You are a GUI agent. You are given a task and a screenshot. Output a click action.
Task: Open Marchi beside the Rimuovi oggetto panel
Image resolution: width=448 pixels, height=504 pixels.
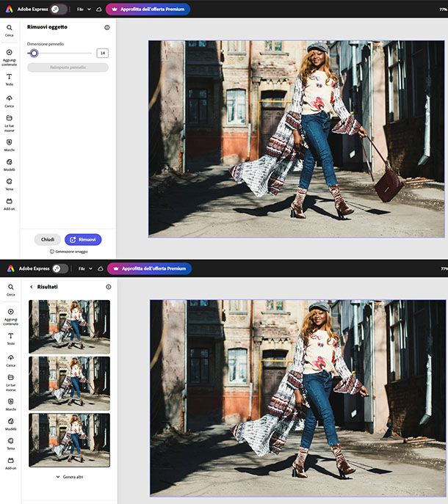10,145
